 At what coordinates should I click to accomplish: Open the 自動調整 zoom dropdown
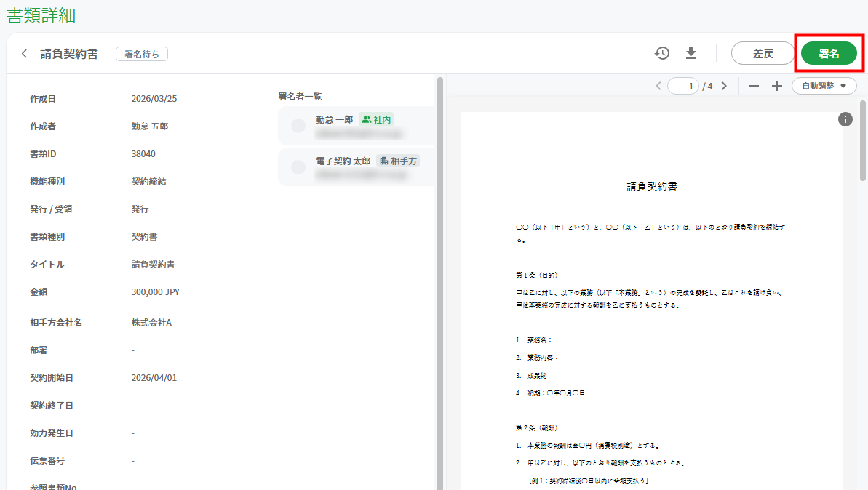pos(824,86)
